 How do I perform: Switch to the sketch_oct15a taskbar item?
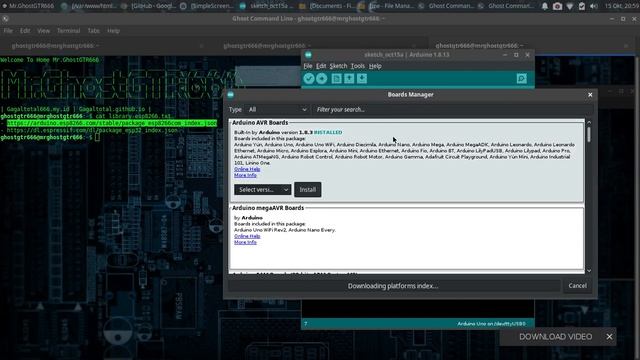click(267, 6)
